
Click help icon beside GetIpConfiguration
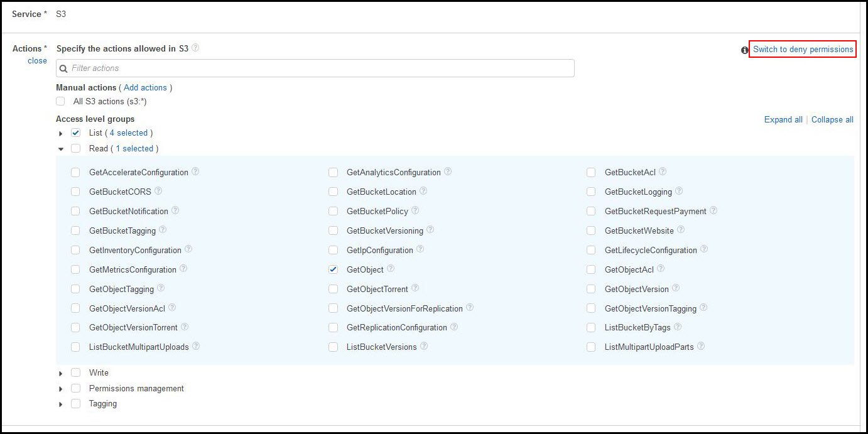pyautogui.click(x=420, y=249)
